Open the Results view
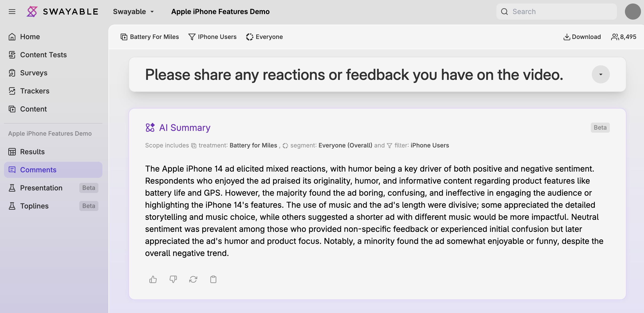The height and width of the screenshot is (313, 644). [x=32, y=152]
